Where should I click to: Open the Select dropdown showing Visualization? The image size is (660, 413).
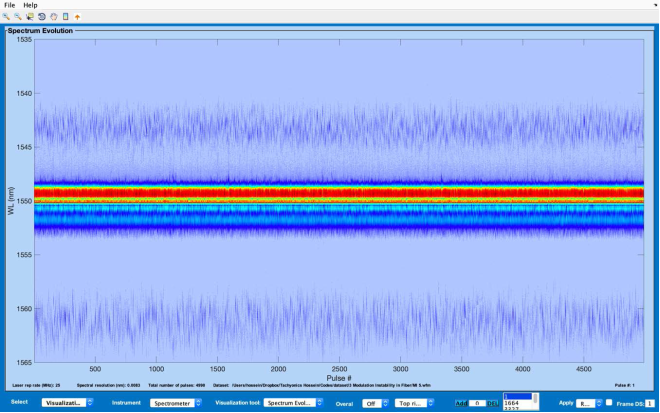click(x=67, y=403)
